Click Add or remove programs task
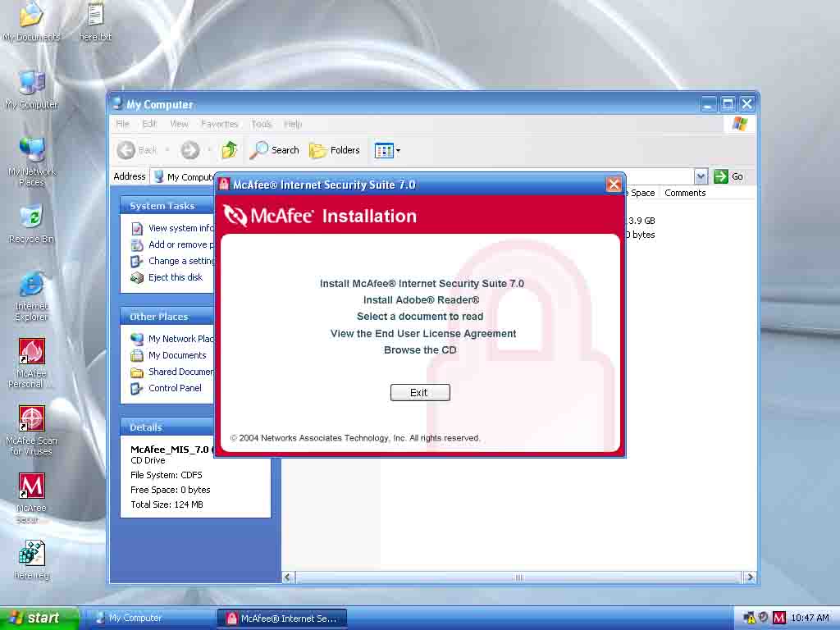840x630 pixels. [x=172, y=244]
